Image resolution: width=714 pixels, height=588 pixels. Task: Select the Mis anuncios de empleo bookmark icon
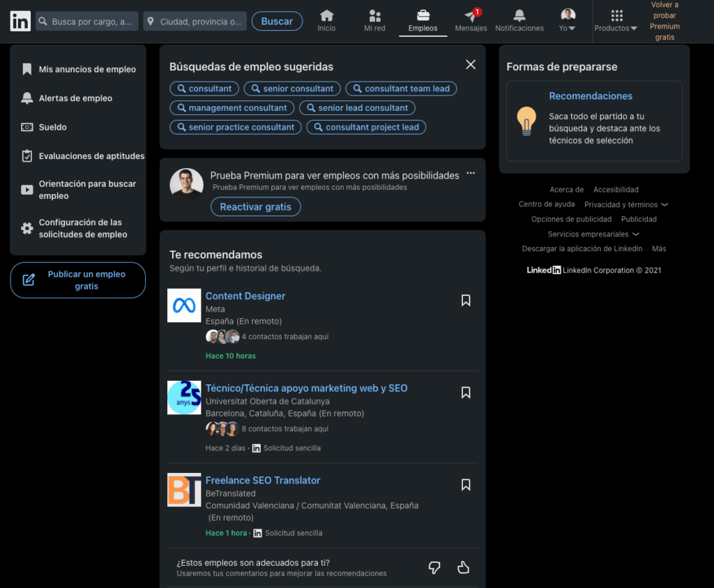point(29,68)
